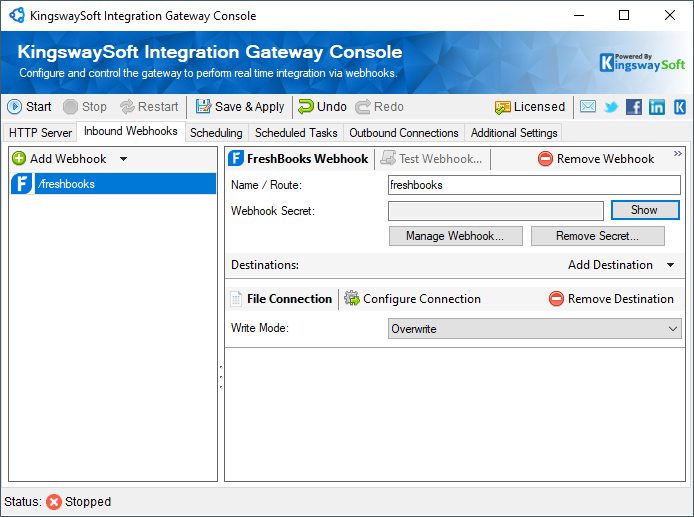Viewport: 694px width, 517px height.
Task: Remove the current webhook
Action: (596, 158)
